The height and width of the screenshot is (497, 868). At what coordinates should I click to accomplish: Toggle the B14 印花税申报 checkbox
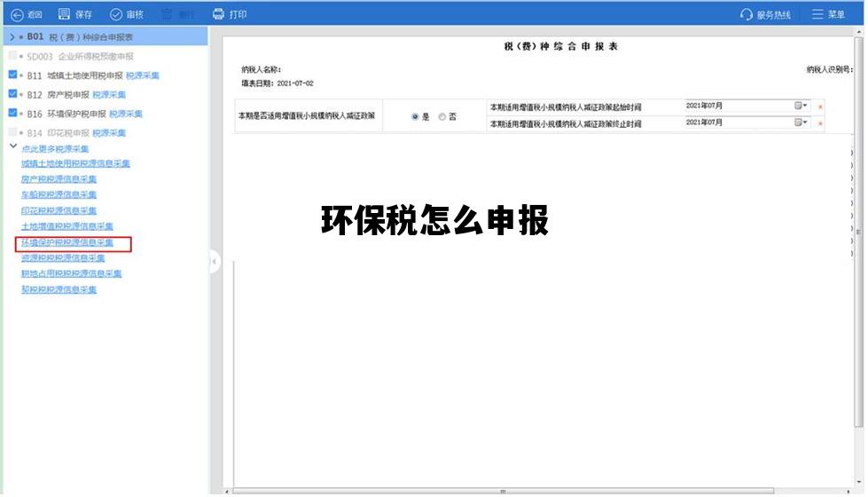click(12, 132)
